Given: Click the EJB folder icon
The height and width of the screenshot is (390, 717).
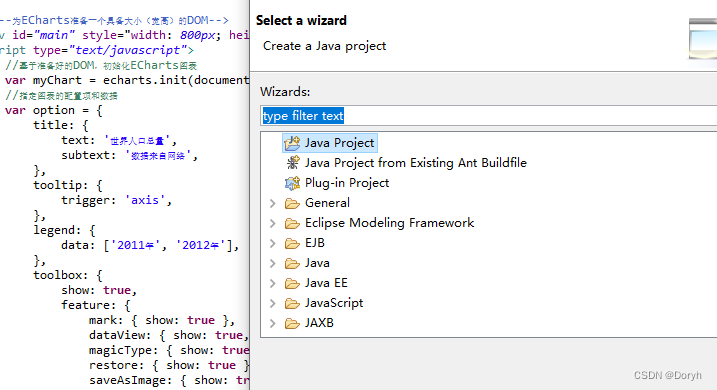Looking at the screenshot, I should point(292,243).
